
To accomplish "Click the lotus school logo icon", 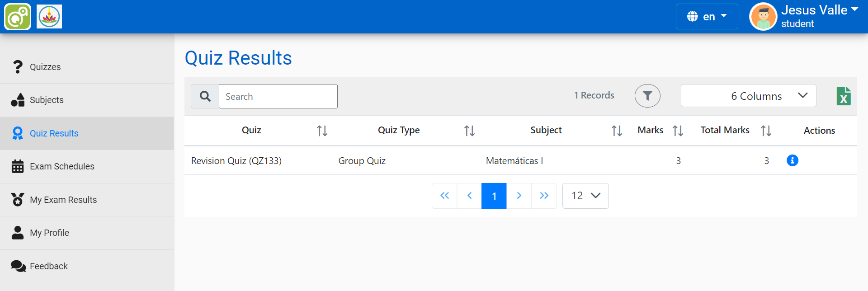I will (49, 17).
